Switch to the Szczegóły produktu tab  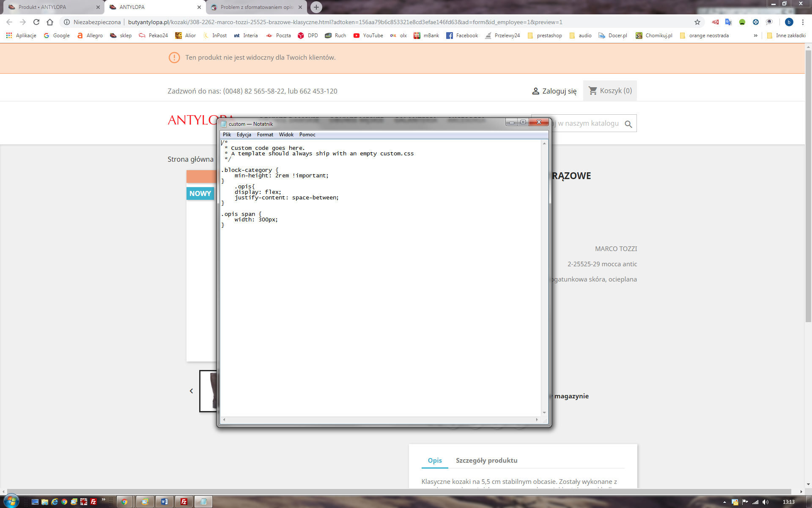click(x=486, y=460)
